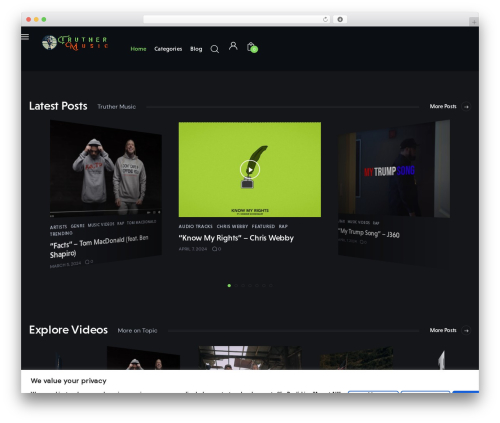Select the GENRE tag under Facts post
The width and height of the screenshot is (500, 423).
(78, 226)
